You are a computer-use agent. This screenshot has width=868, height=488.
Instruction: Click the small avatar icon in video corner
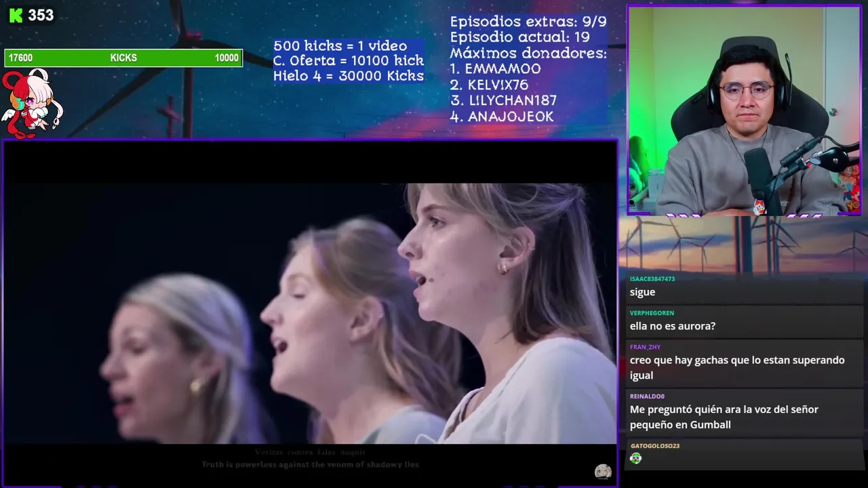point(603,472)
